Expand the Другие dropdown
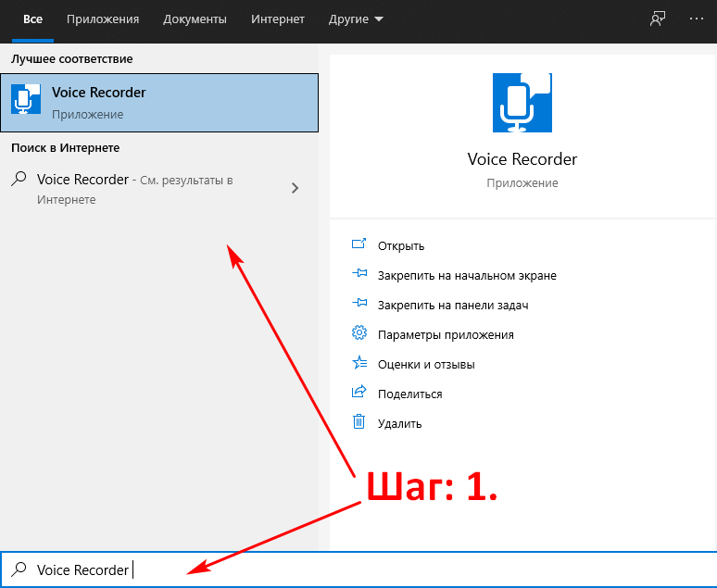Viewport: 717px width, 588px height. [x=356, y=19]
